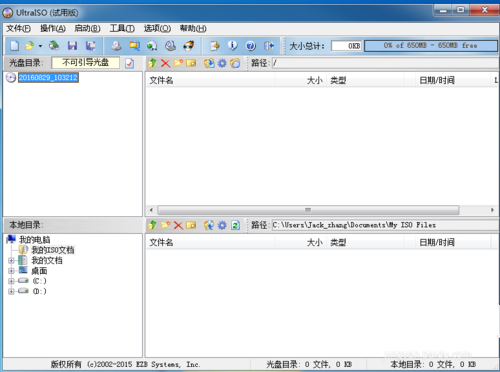
Task: Select the 20160829_103212 disc volume in the tree
Action: tap(48, 78)
